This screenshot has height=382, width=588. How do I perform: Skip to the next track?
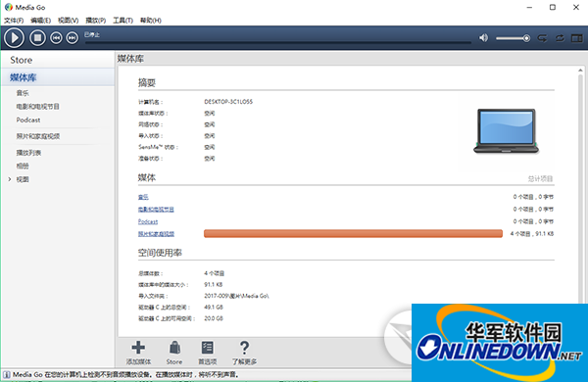(x=72, y=38)
